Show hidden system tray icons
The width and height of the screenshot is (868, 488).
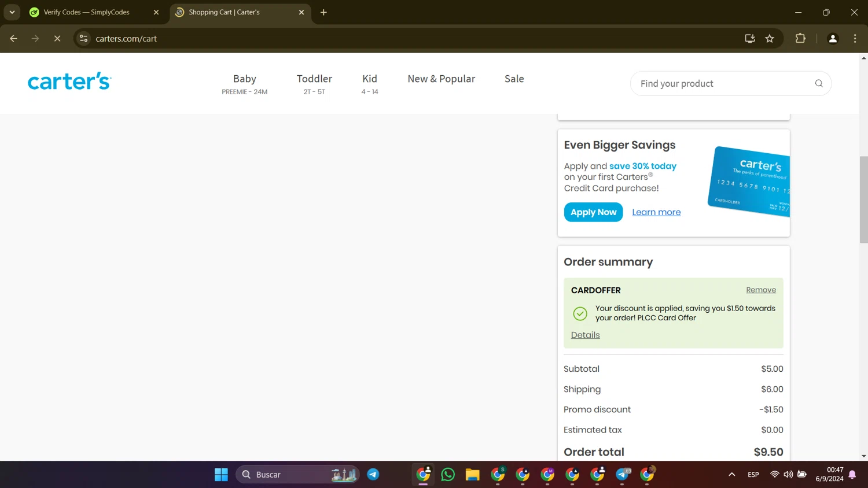(731, 475)
